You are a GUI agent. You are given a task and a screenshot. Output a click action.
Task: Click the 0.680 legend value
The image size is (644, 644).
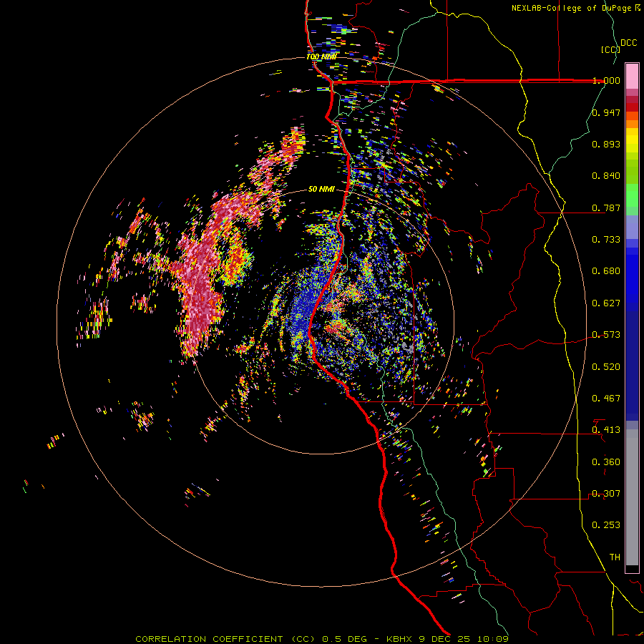[x=606, y=271]
